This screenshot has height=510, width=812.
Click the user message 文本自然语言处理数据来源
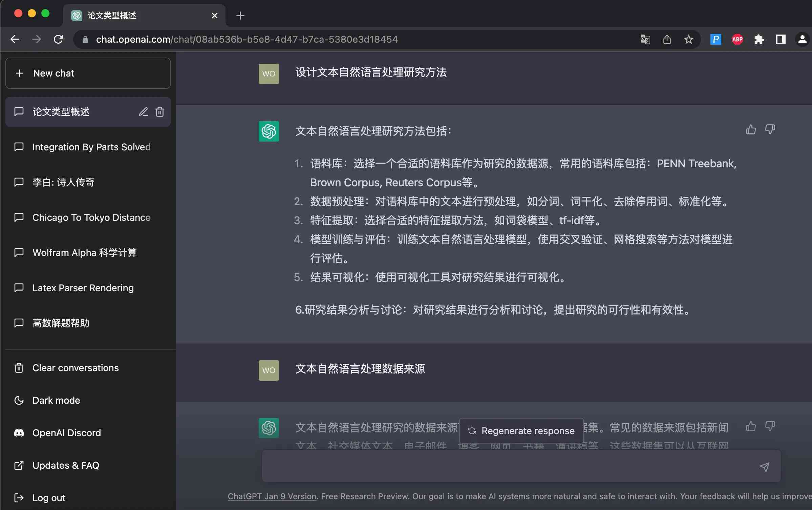(360, 369)
